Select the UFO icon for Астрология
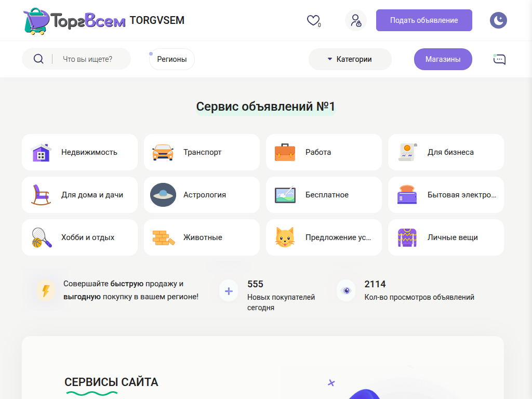Screen dimensions: 532x399 pyautogui.click(x=163, y=195)
